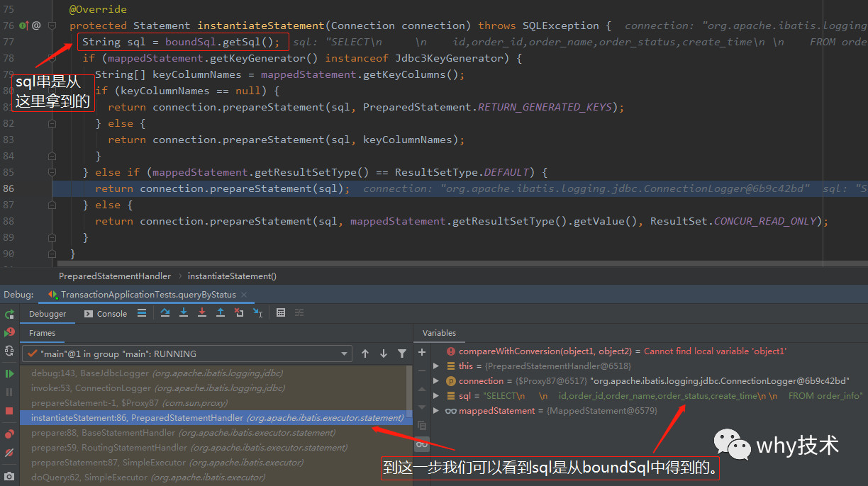Expand the 'mappedStatement' variable node
The height and width of the screenshot is (486, 868).
436,411
